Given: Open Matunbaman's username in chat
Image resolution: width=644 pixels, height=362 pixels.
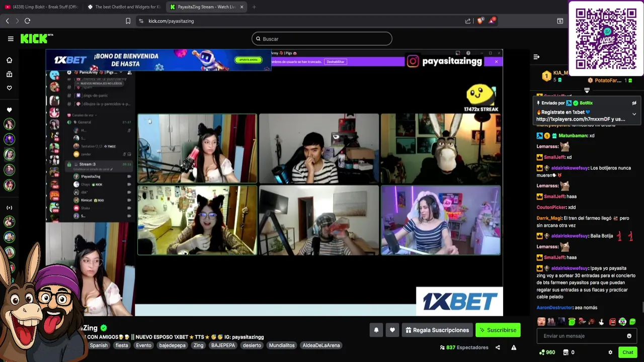Looking at the screenshot, I should pos(573,136).
